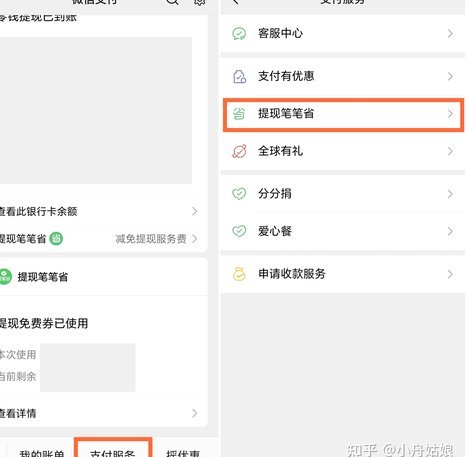Viewport: 466px width, 457px height.
Task: Tap the 爱心餐 heart icon
Action: (x=239, y=231)
